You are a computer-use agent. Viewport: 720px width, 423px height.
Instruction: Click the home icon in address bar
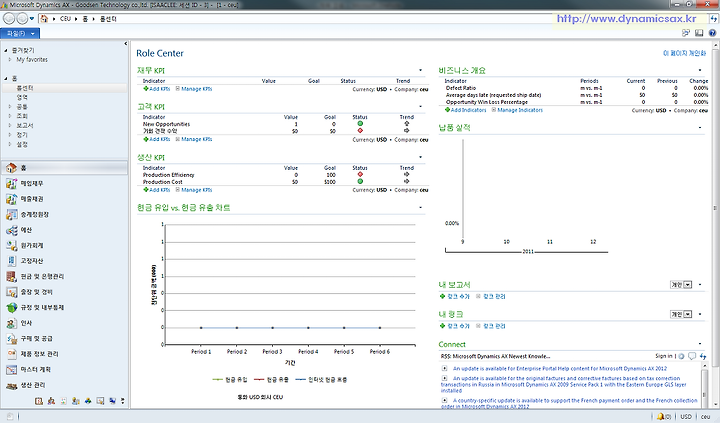click(44, 19)
